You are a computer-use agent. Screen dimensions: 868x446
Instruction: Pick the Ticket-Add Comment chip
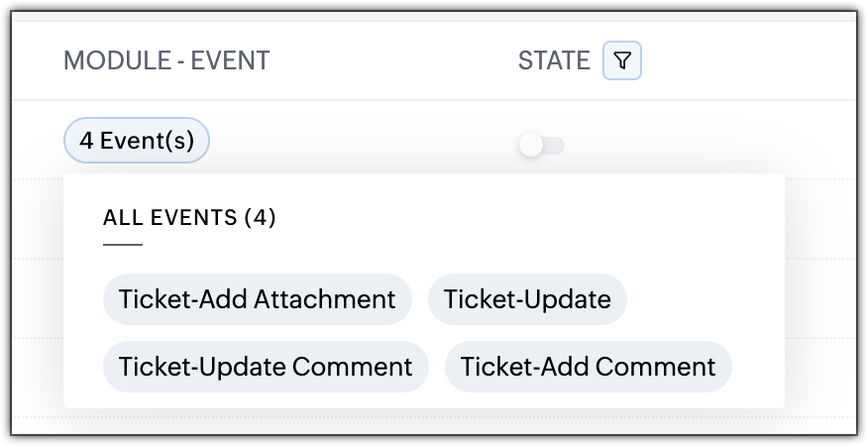(x=588, y=367)
